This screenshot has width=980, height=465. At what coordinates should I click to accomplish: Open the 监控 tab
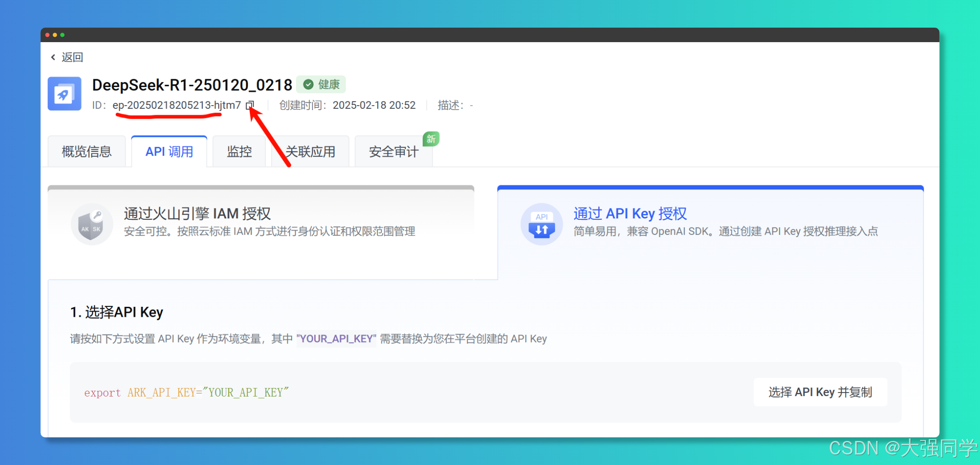point(239,151)
